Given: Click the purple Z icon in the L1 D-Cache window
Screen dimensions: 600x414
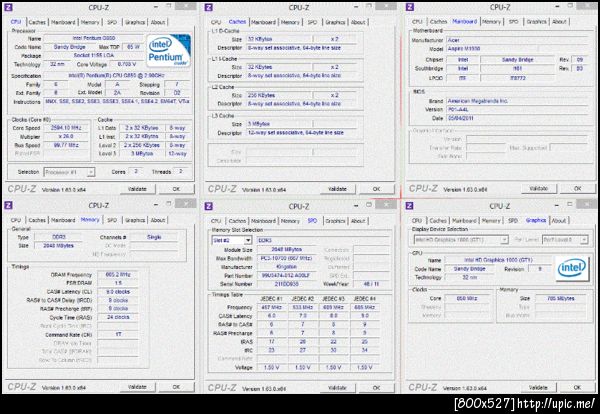Looking at the screenshot, I should (x=209, y=7).
